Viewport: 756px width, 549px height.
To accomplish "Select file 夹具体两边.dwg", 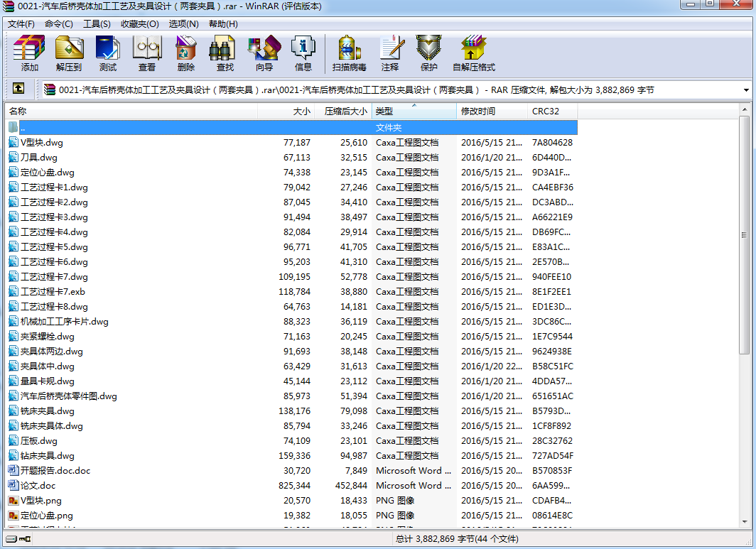I will click(x=52, y=352).
